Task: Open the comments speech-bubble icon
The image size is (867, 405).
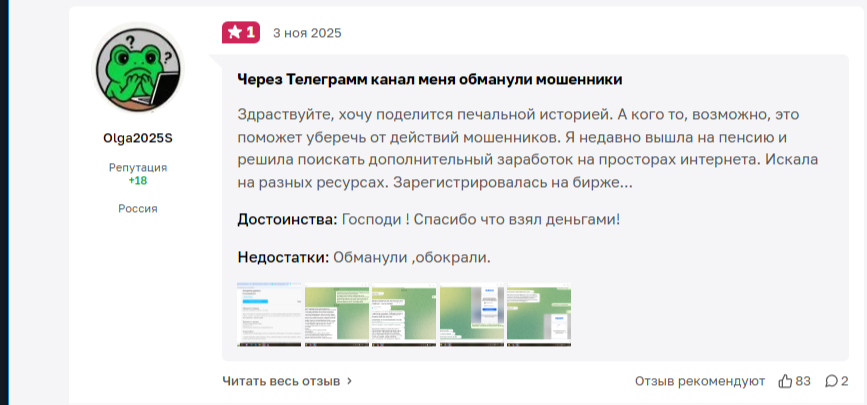Action: (832, 381)
